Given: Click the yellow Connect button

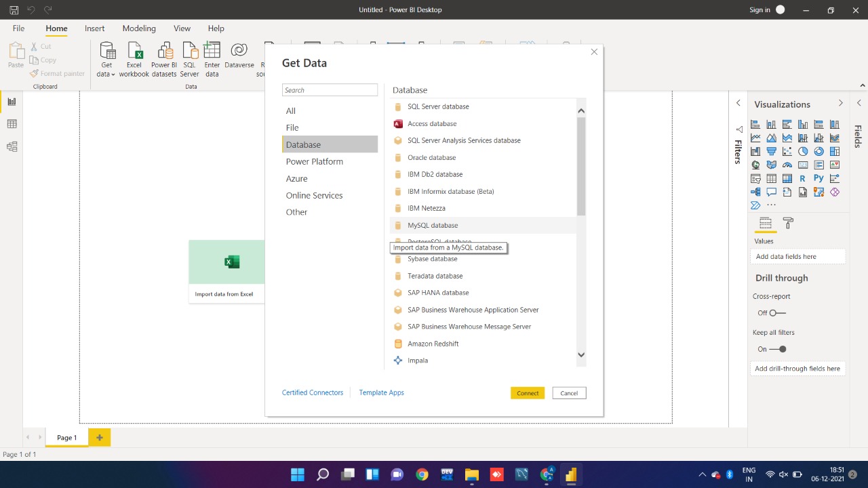Looking at the screenshot, I should click(528, 393).
